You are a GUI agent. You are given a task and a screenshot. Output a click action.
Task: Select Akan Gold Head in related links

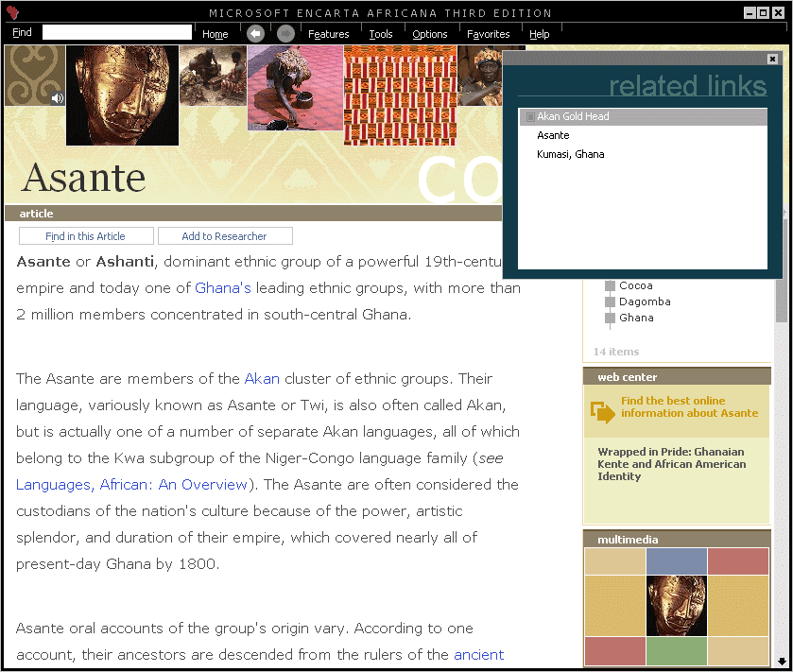point(643,117)
